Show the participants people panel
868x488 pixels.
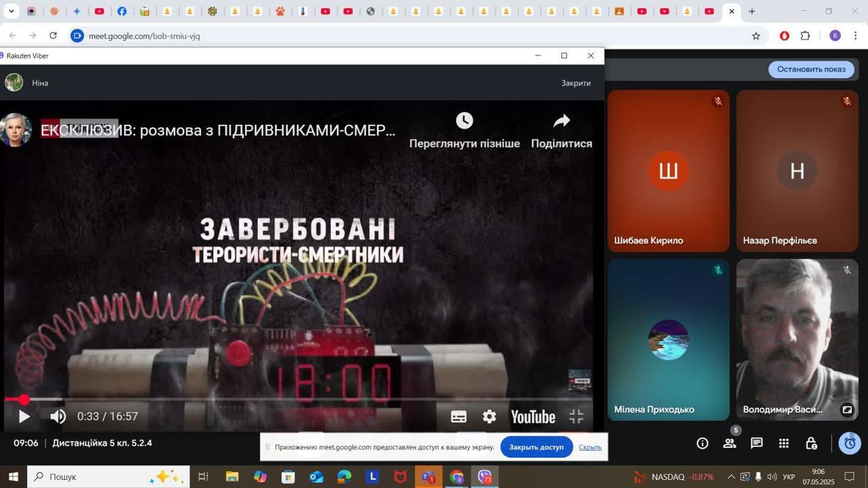730,443
